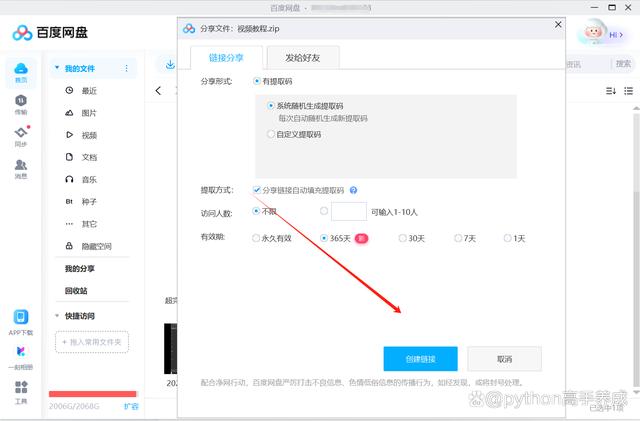The height and width of the screenshot is (421, 640).
Task: Click the image icon beside 图片
Action: click(69, 113)
